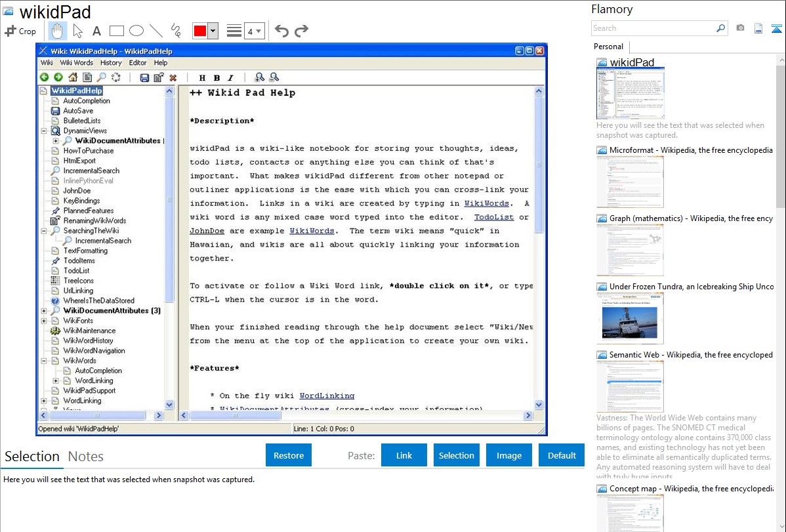Click the page document icon beside camera
This screenshot has height=532, width=786.
point(758,28)
